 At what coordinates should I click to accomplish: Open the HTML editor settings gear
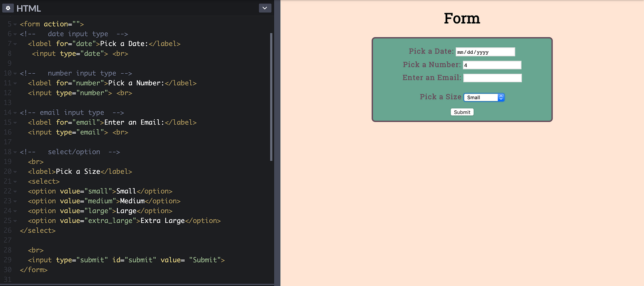pos(8,8)
